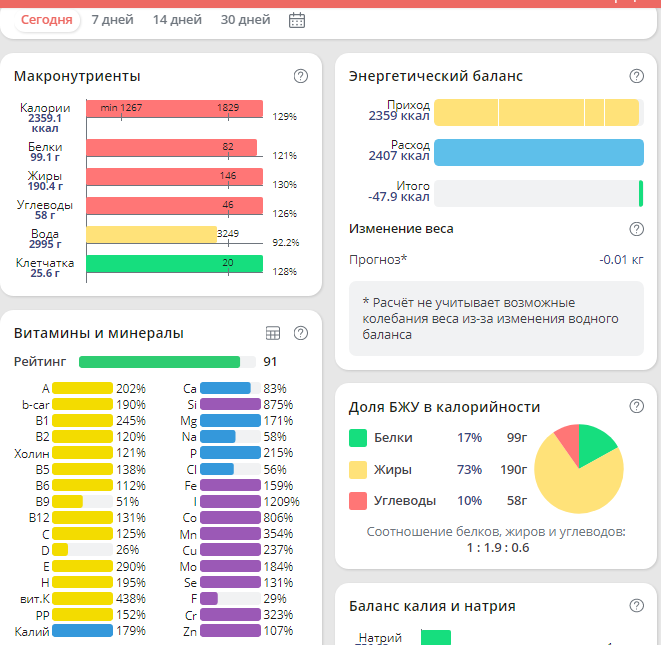Show help for Доля БЖУ в калорийности
Screen dimensions: 661x645
click(x=636, y=406)
